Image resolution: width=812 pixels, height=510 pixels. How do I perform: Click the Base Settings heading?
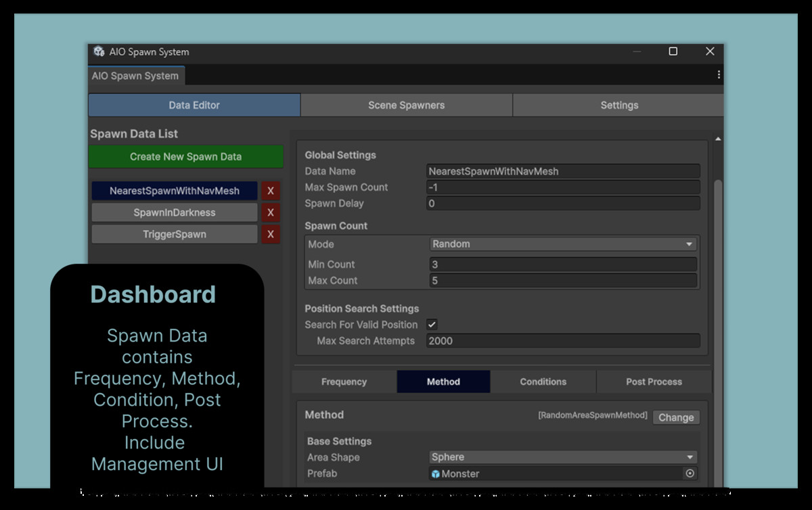coord(339,441)
